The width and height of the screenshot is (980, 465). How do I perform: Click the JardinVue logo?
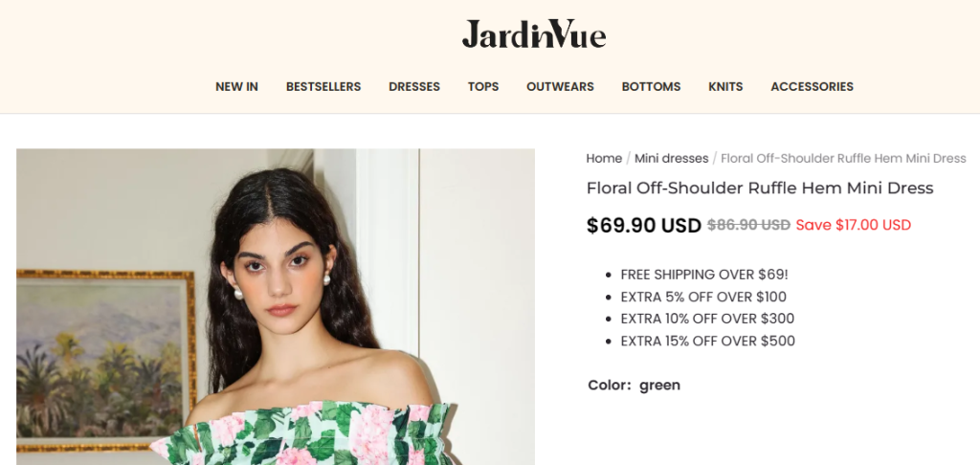coord(534,33)
